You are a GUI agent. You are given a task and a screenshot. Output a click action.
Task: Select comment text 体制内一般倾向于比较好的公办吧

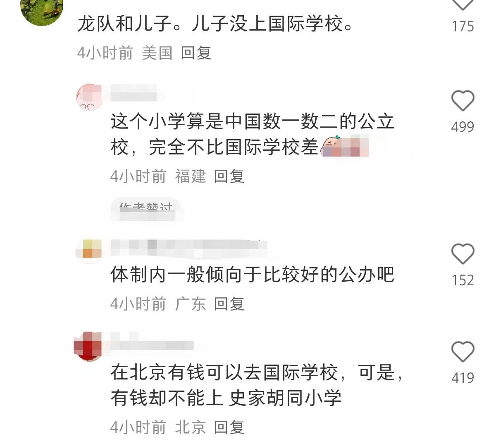(x=253, y=275)
